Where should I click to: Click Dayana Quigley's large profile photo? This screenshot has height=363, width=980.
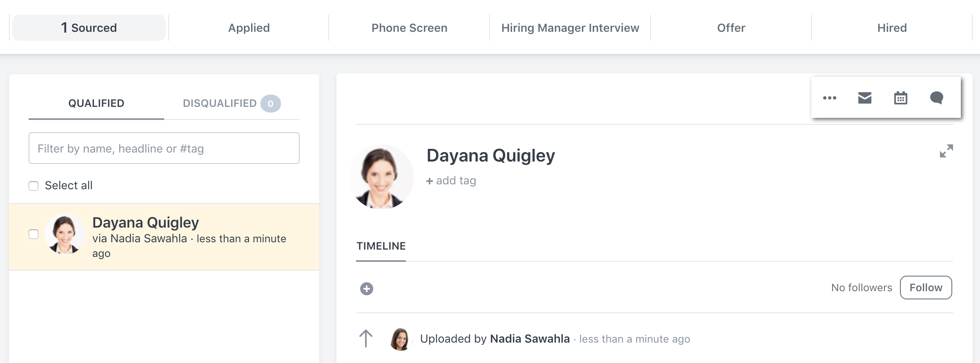click(x=382, y=177)
